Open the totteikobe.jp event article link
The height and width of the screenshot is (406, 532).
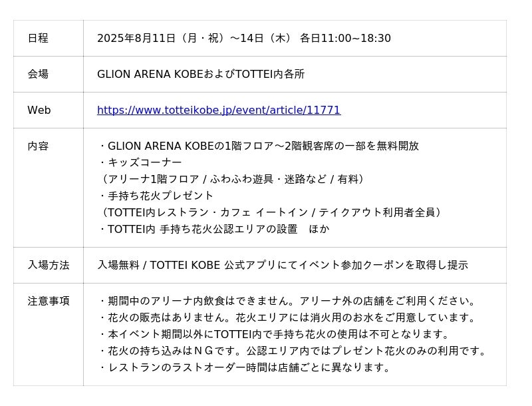218,110
